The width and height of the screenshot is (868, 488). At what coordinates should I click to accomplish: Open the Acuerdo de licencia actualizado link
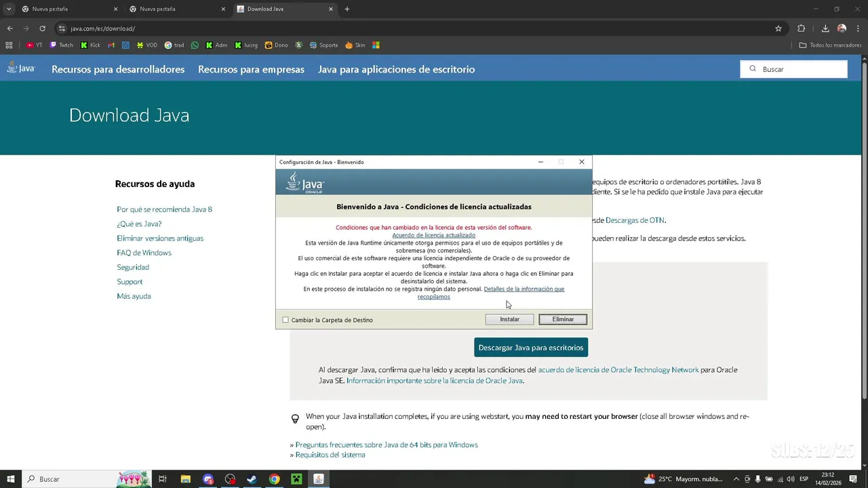tap(433, 235)
